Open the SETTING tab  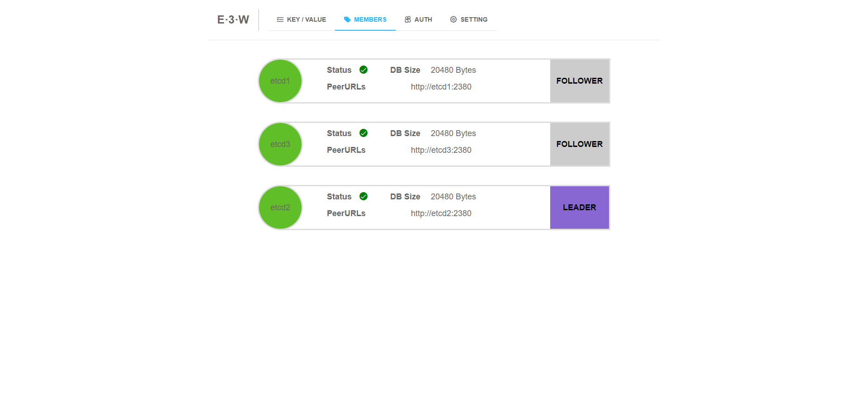[x=469, y=19]
